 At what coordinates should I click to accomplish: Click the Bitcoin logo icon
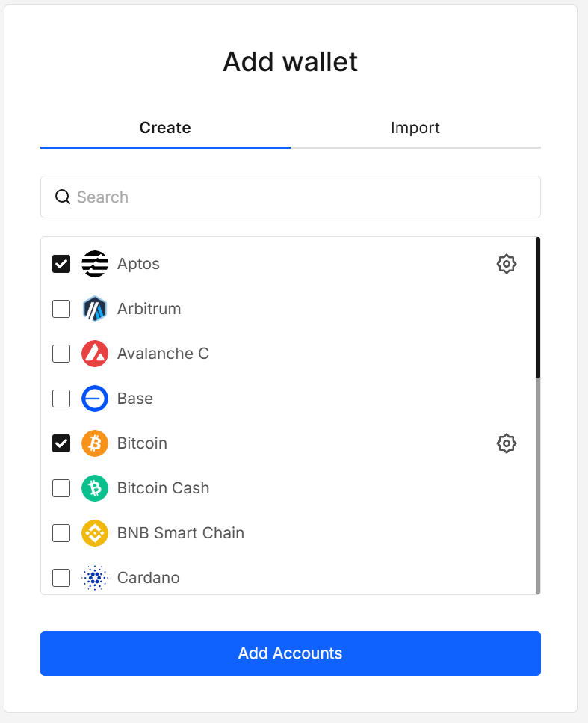pos(94,443)
